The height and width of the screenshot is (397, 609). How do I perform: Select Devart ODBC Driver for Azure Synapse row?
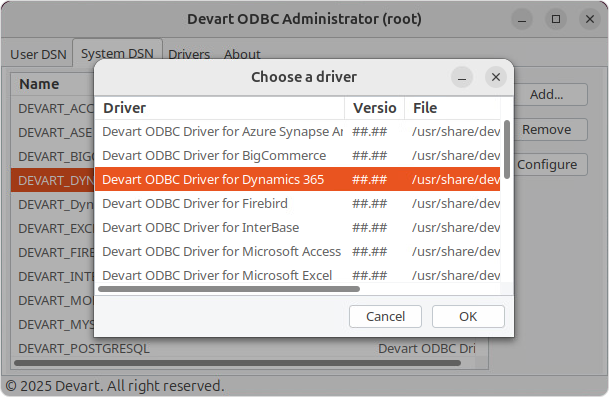(x=298, y=132)
